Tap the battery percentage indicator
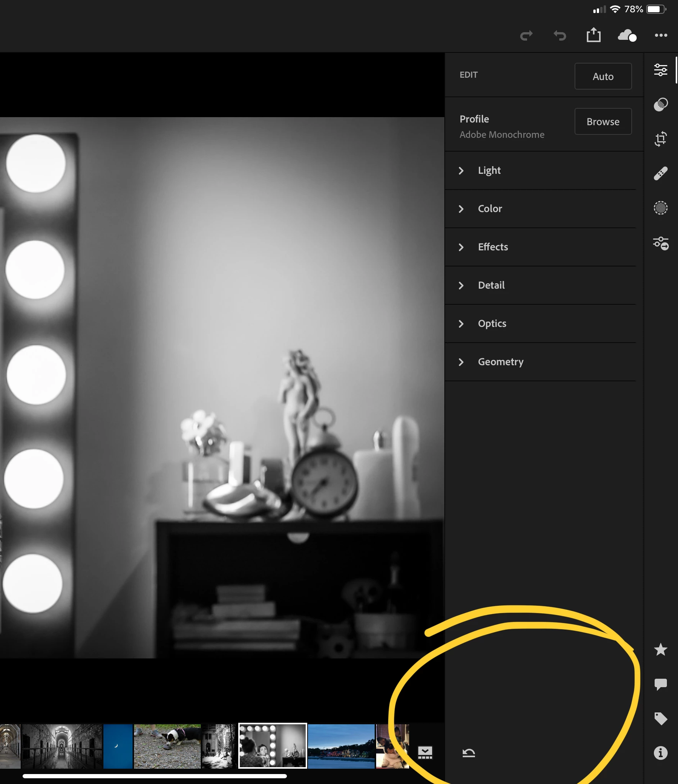678x784 pixels. pyautogui.click(x=634, y=9)
